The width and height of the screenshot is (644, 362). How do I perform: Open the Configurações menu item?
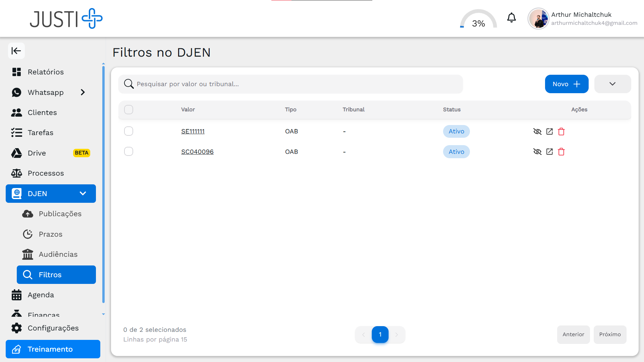pyautogui.click(x=53, y=328)
